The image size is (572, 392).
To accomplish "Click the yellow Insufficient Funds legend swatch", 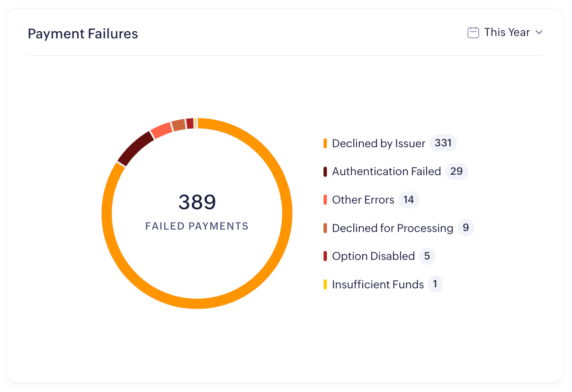I will click(325, 285).
